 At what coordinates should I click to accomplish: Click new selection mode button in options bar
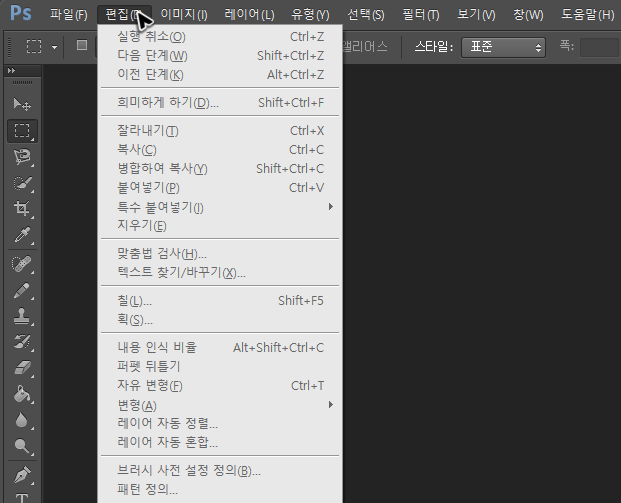pos(82,45)
